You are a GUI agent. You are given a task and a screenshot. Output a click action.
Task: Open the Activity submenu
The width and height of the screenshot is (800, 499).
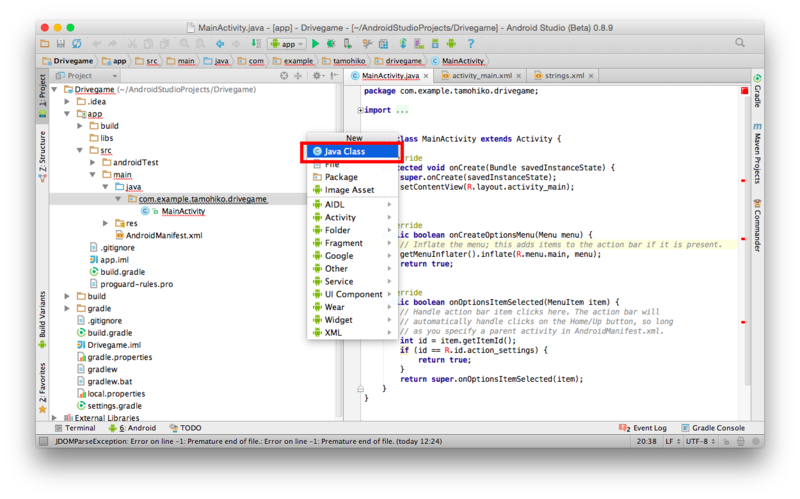tap(353, 217)
